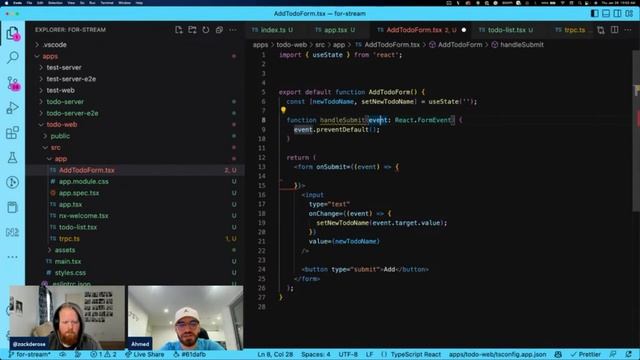Image resolution: width=640 pixels, height=360 pixels.
Task: Open editor more actions ellipsis
Action: [628, 30]
